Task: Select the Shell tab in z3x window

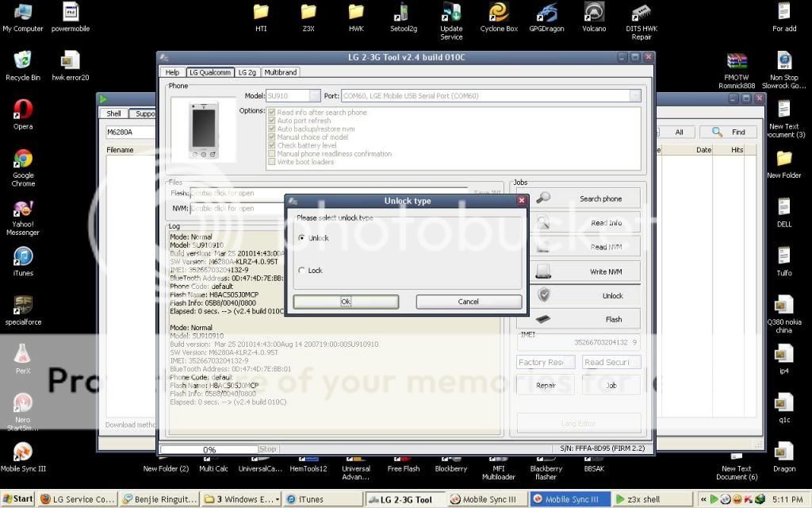Action: click(113, 114)
